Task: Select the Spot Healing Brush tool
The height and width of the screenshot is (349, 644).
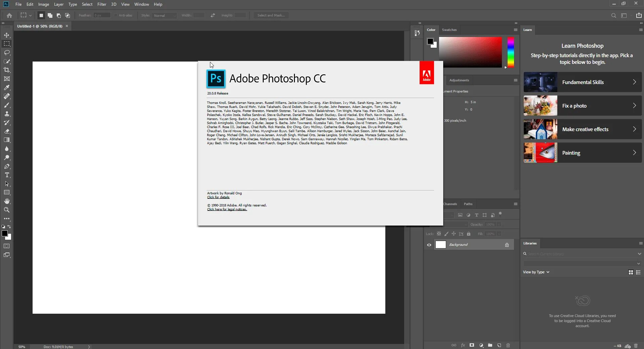Action: click(x=7, y=96)
